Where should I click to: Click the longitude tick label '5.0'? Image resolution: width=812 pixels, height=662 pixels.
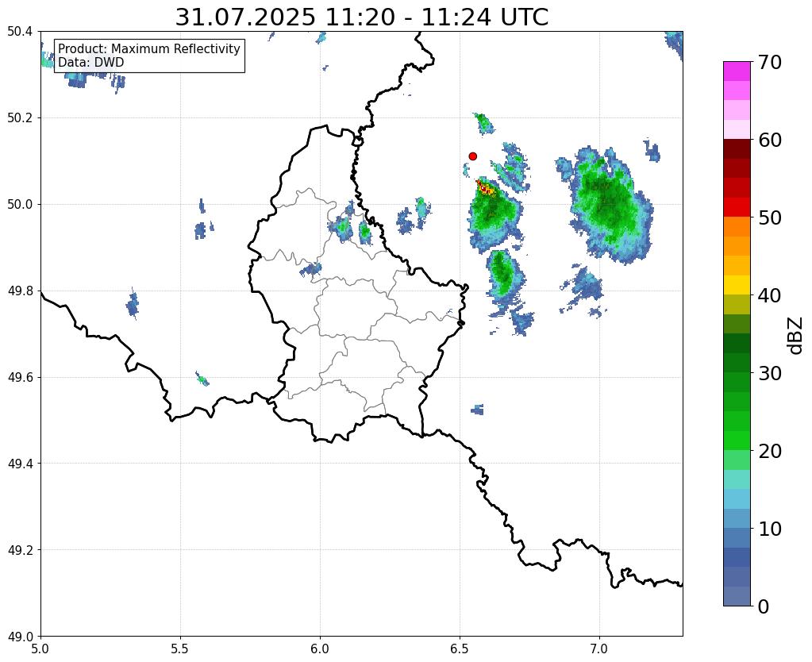pyautogui.click(x=40, y=649)
